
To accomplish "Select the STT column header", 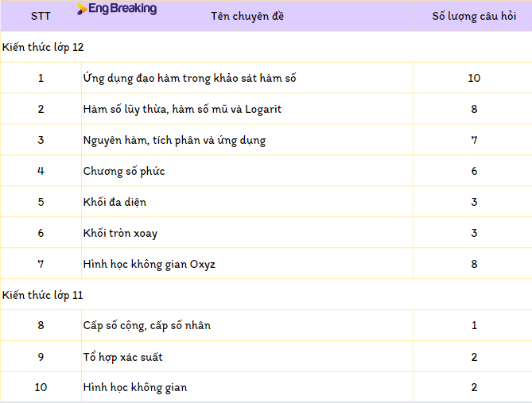I will (x=41, y=16).
